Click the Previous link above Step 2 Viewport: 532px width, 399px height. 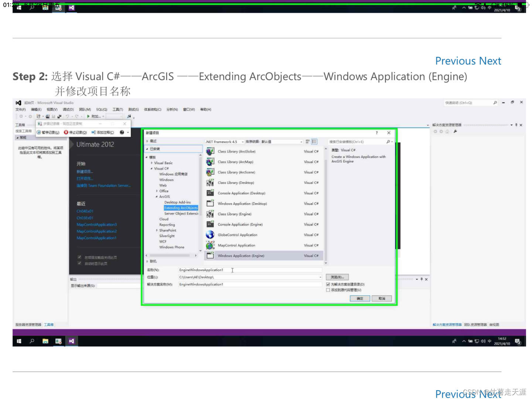point(456,61)
